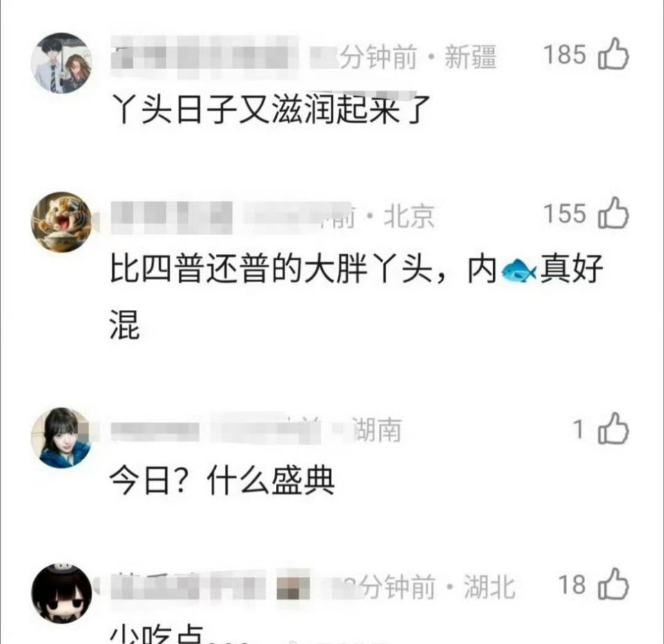Click the '分钟前 · 湖北' timestamp label
The image size is (664, 644).
pos(437,587)
